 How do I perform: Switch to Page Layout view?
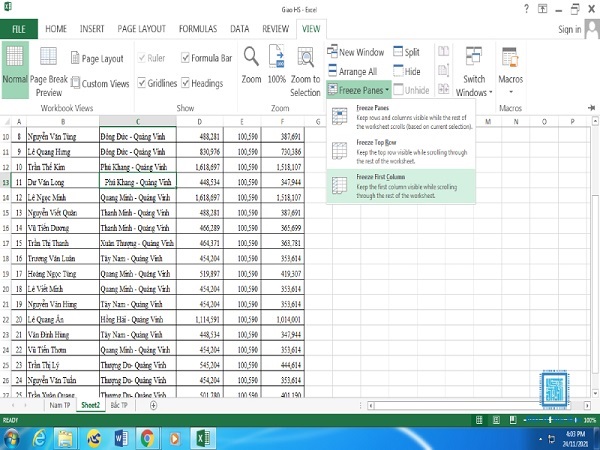(98, 59)
